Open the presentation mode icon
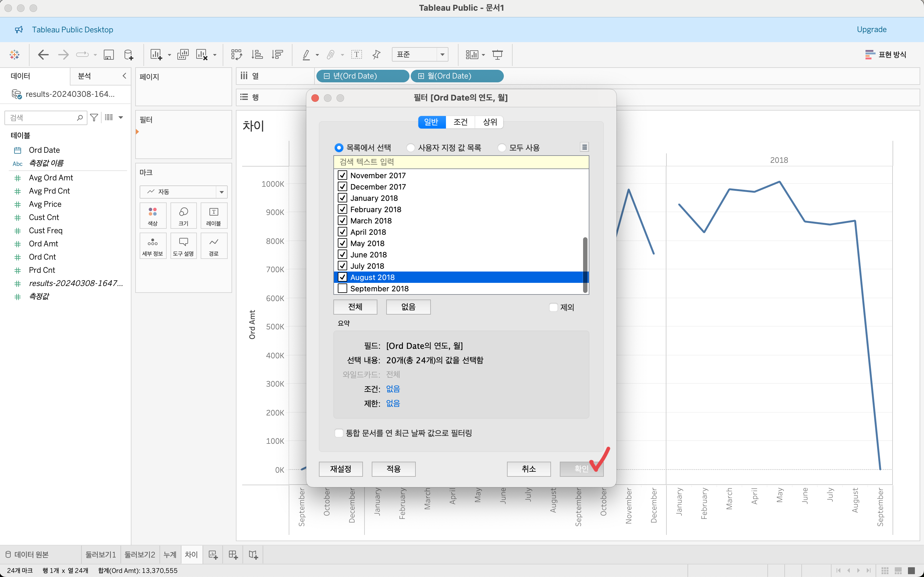This screenshot has width=924, height=577. 497,55
